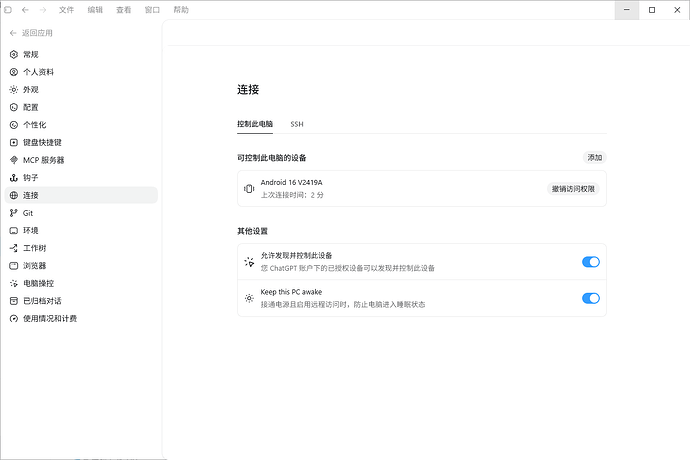Select 连接 text in sidebar
This screenshot has width=690, height=460.
pos(31,195)
